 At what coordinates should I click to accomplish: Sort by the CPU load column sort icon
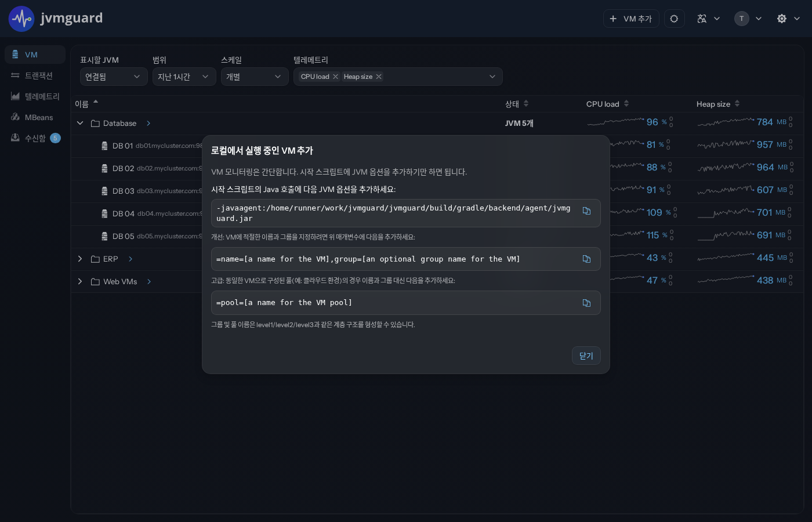(x=626, y=104)
